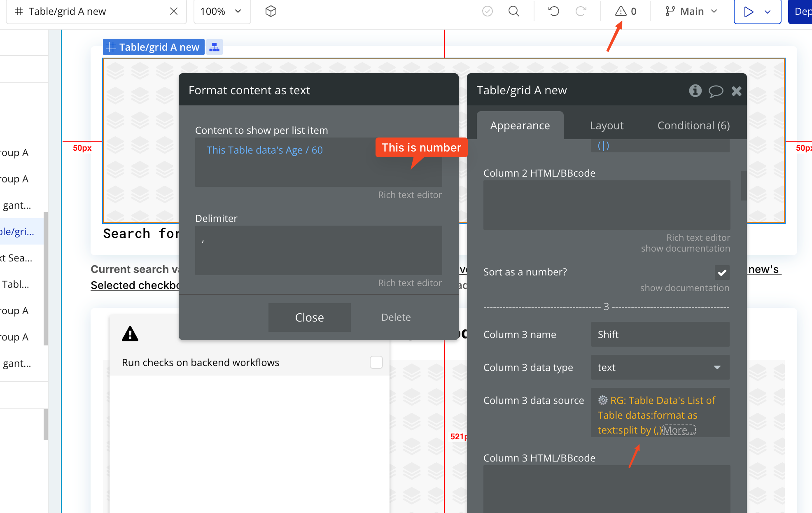Open the info icon in Table/grid panel
The width and height of the screenshot is (812, 513).
695,90
